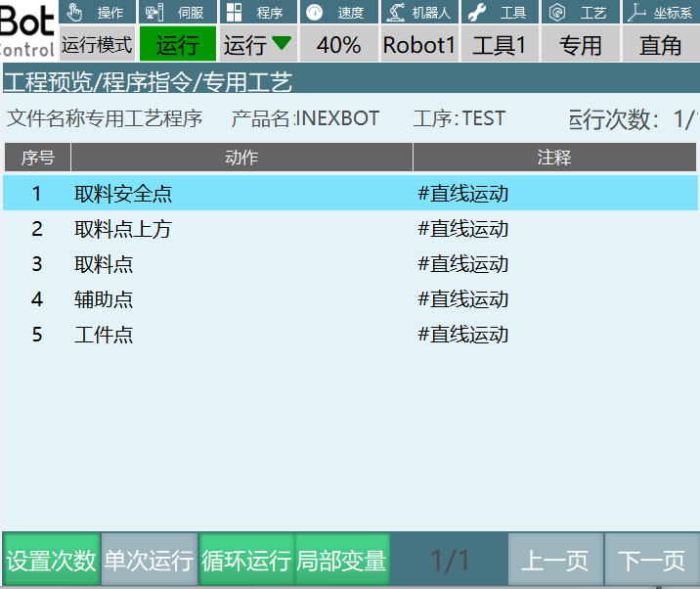Select the 直角 coordinate system option
This screenshot has width=700, height=589.
660,45
